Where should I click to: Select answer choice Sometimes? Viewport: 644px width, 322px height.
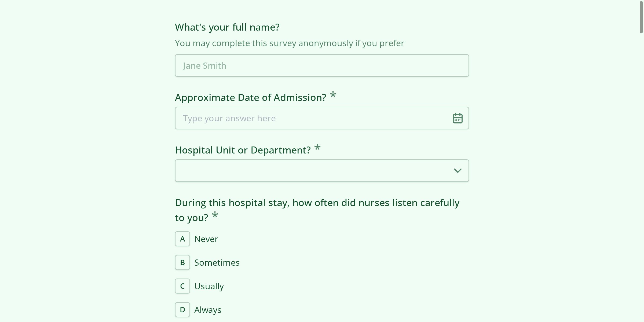coord(217,262)
